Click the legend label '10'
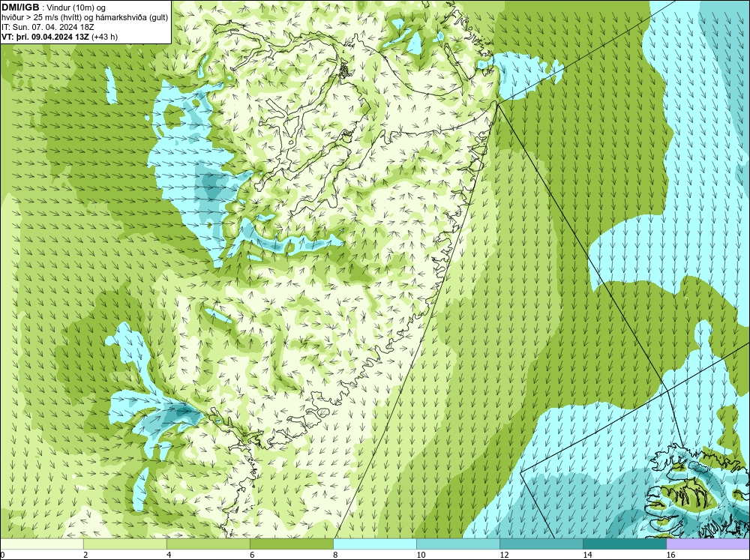 pyautogui.click(x=421, y=555)
